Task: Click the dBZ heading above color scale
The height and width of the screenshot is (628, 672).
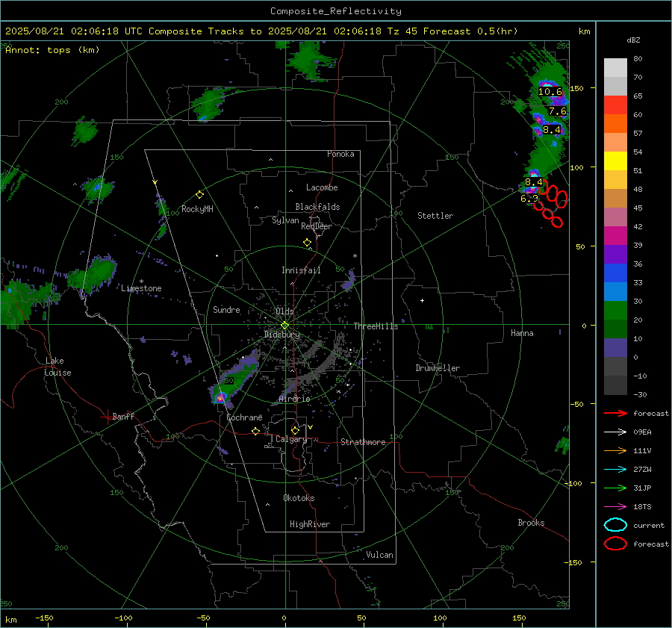Action: [x=633, y=40]
